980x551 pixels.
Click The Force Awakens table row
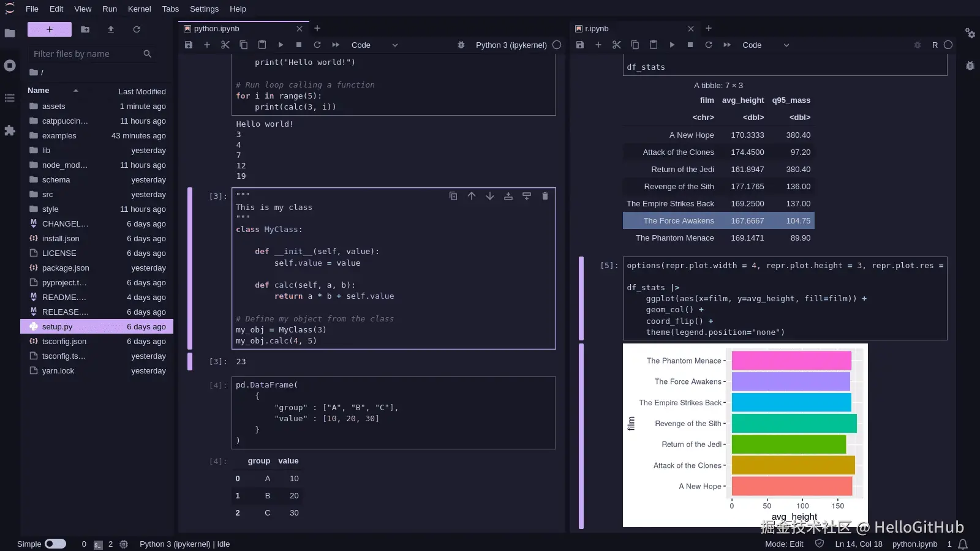[x=718, y=220]
